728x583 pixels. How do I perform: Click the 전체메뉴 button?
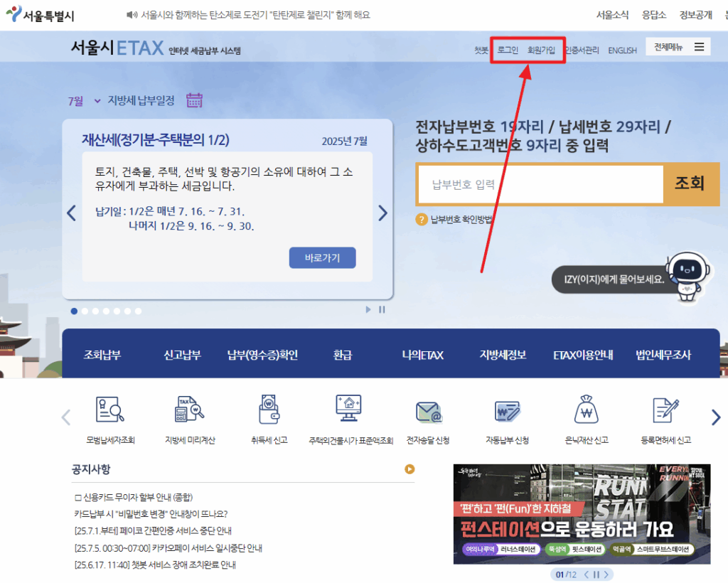click(x=678, y=47)
